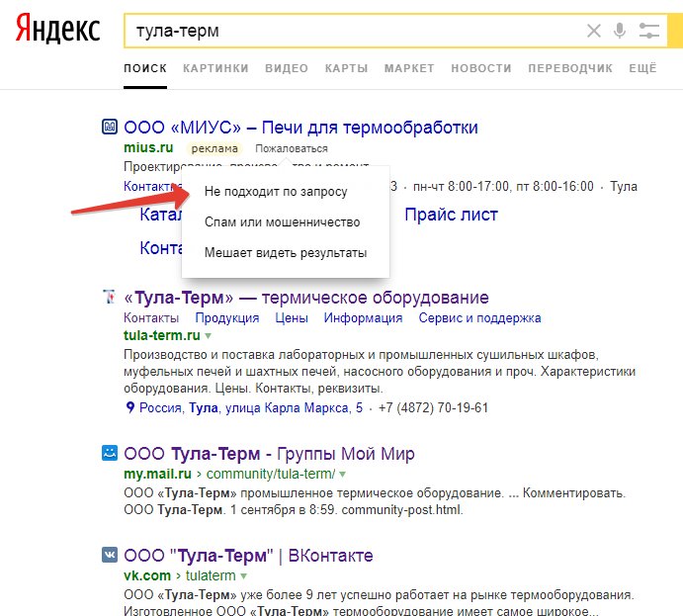Screen dimensions: 683x616
Task: Open the address Россия, Тула, улица Карла Маркса
Action: [x=251, y=407]
